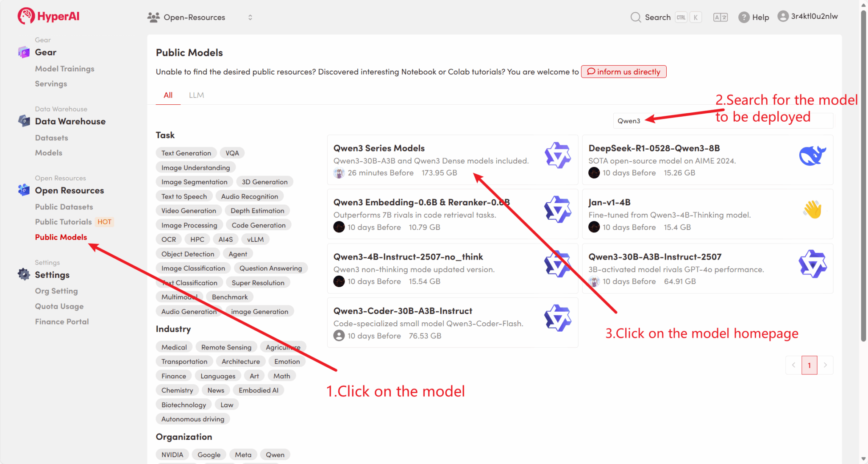The image size is (868, 464).
Task: Click the Settings cog icon in sidebar
Action: coord(24,274)
